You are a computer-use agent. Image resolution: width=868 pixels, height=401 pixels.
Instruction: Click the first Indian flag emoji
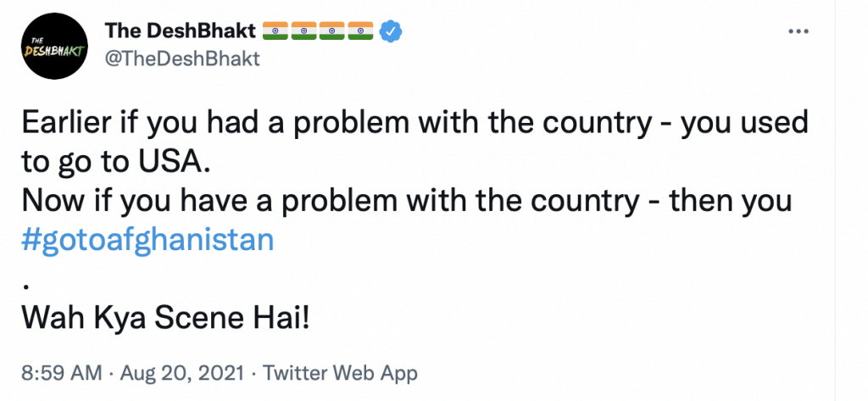[275, 31]
